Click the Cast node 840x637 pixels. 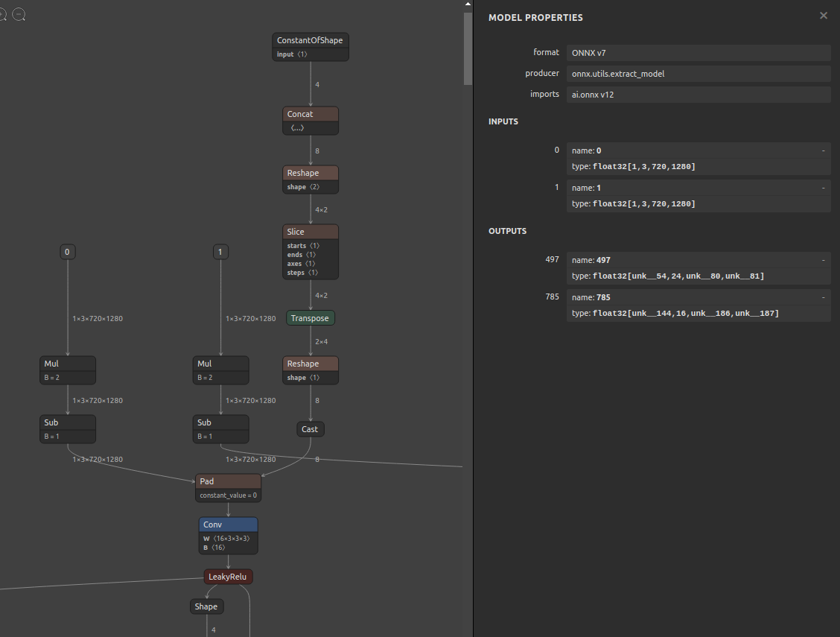(311, 429)
